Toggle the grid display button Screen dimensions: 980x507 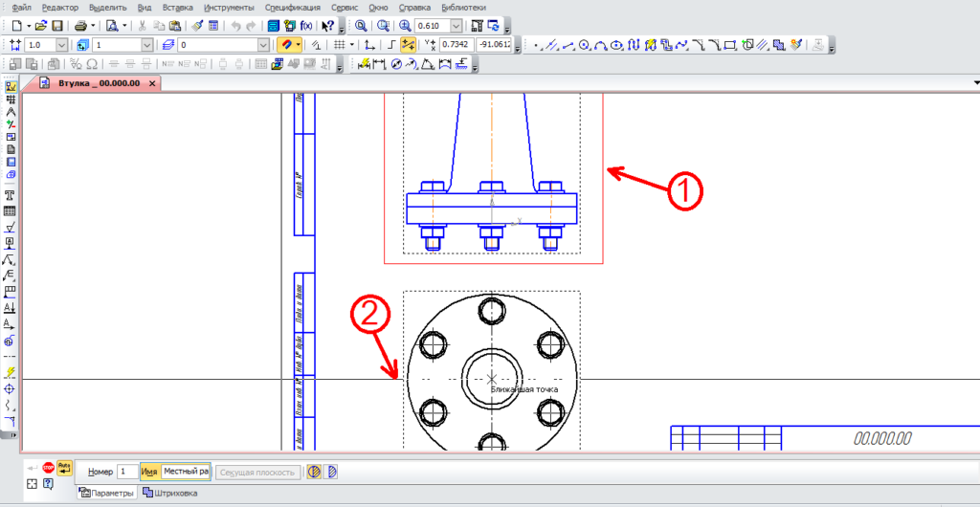[339, 45]
